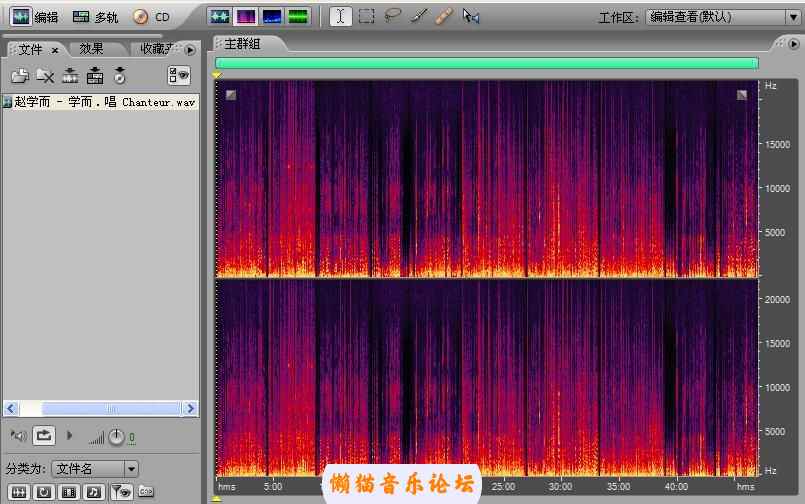Screen dimensions: 805x504
Task: Click the preview play button
Action: coord(69,436)
